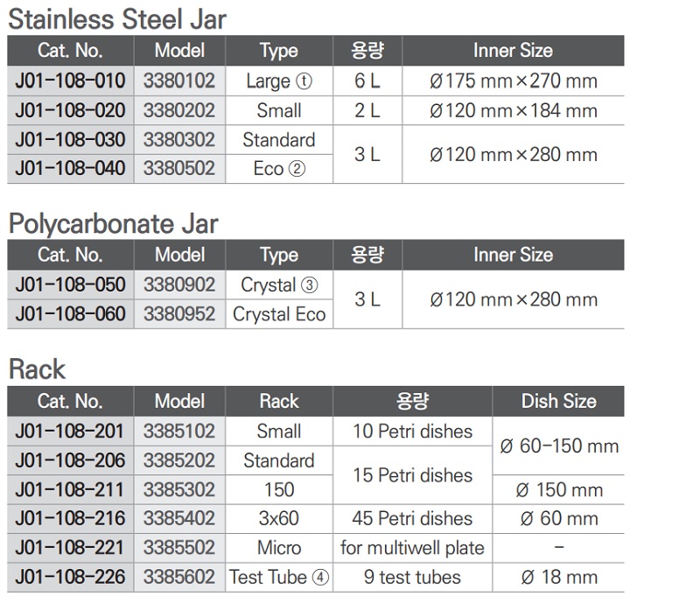Click Type header in Polycarbonate Jar table
Viewport: 700px width, 604px height.
click(x=279, y=255)
